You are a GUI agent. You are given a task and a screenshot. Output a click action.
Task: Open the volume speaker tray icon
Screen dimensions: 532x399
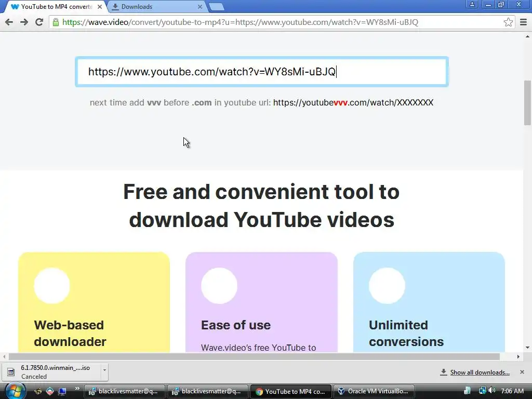tap(491, 391)
